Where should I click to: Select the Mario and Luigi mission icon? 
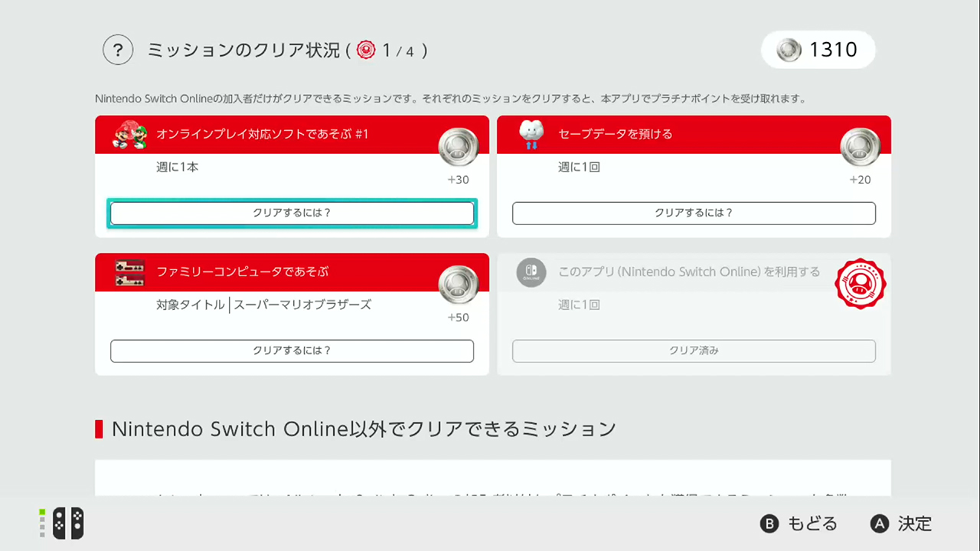coord(130,135)
